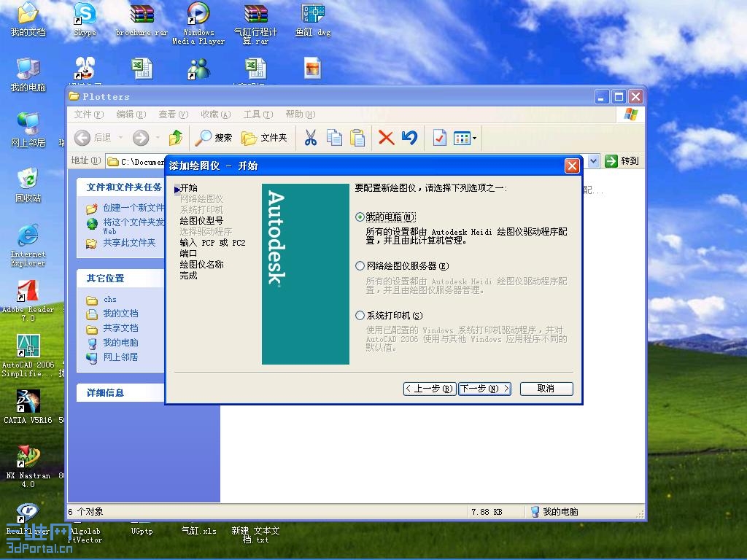Cancel the Add Plotter wizard with 取消
The height and width of the screenshot is (560, 747).
coord(546,389)
